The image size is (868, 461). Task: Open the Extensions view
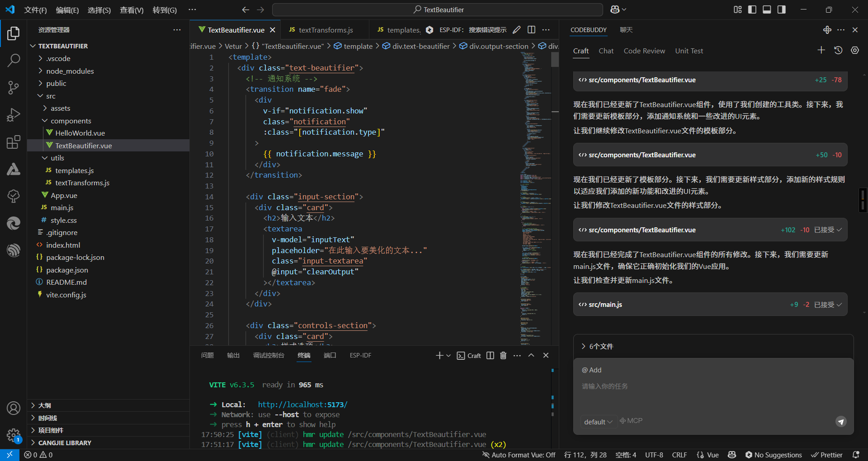pos(14,142)
